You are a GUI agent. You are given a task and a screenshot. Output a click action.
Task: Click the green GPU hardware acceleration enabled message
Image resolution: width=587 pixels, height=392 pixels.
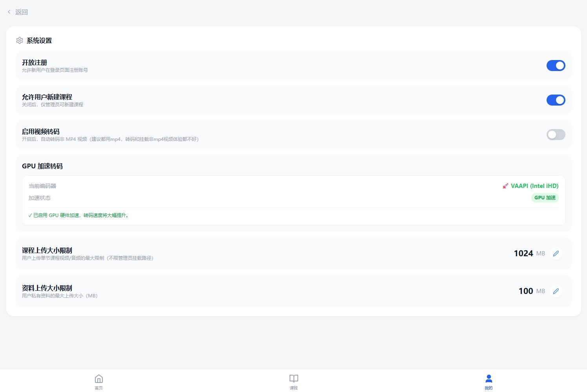coord(78,215)
